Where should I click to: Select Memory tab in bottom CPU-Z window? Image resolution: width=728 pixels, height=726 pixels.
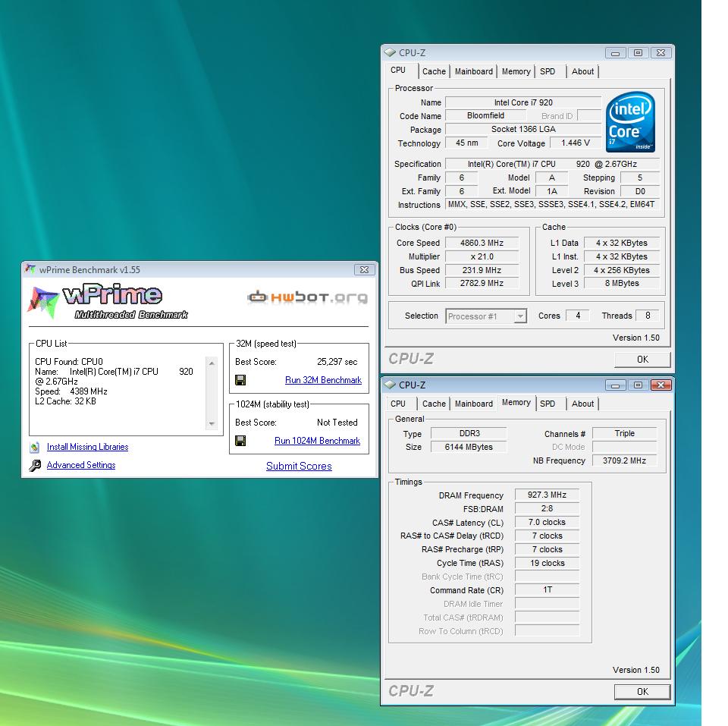516,402
